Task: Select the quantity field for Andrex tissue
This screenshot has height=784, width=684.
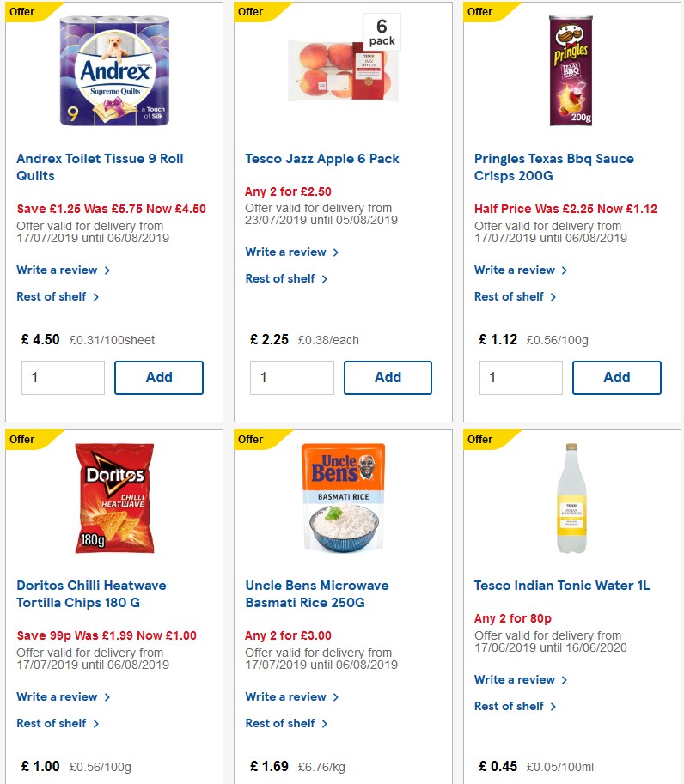Action: [x=63, y=377]
